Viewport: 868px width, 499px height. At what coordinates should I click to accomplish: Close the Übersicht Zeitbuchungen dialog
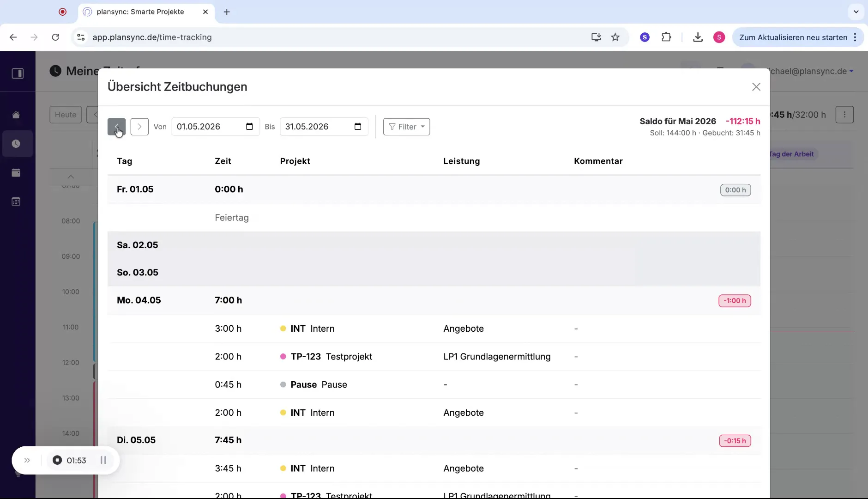pos(756,87)
